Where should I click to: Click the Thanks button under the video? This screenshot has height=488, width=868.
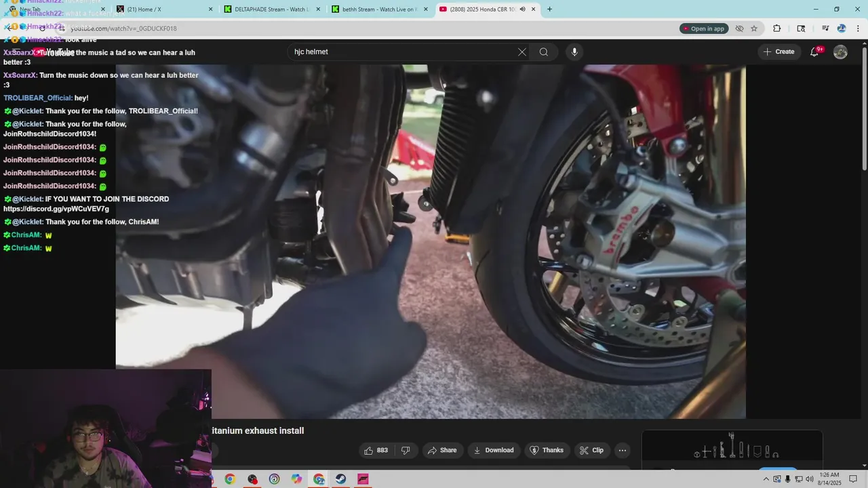click(547, 450)
